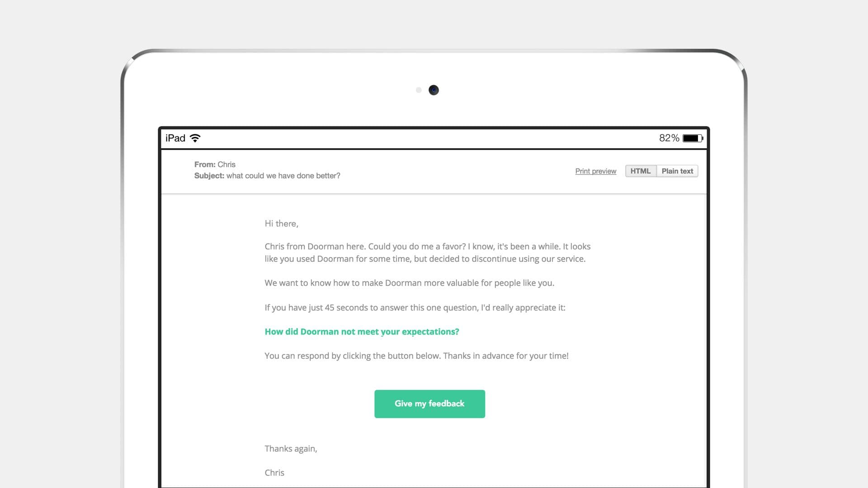Switch to the HTML view tab

click(640, 171)
